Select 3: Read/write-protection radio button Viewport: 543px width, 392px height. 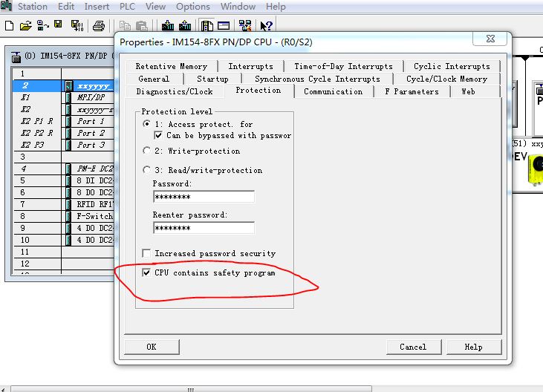(x=146, y=170)
